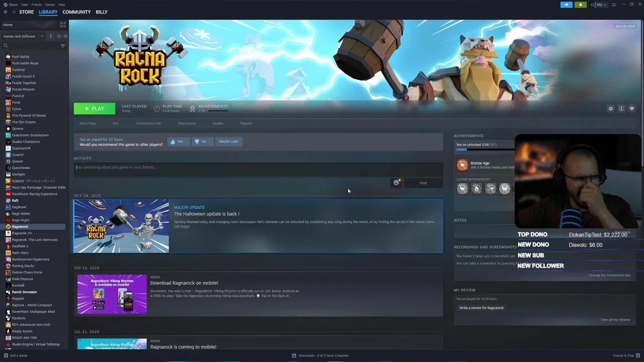The height and width of the screenshot is (362, 644).
Task: Switch to the STORE tab
Action: point(27,12)
